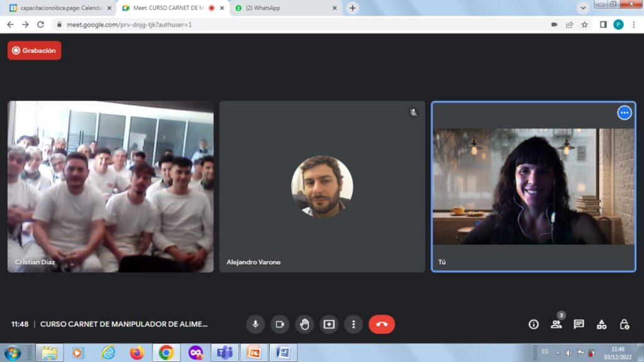Expand the Chrome tab search arrow
Image resolution: width=644 pixels, height=362 pixels.
583,8
